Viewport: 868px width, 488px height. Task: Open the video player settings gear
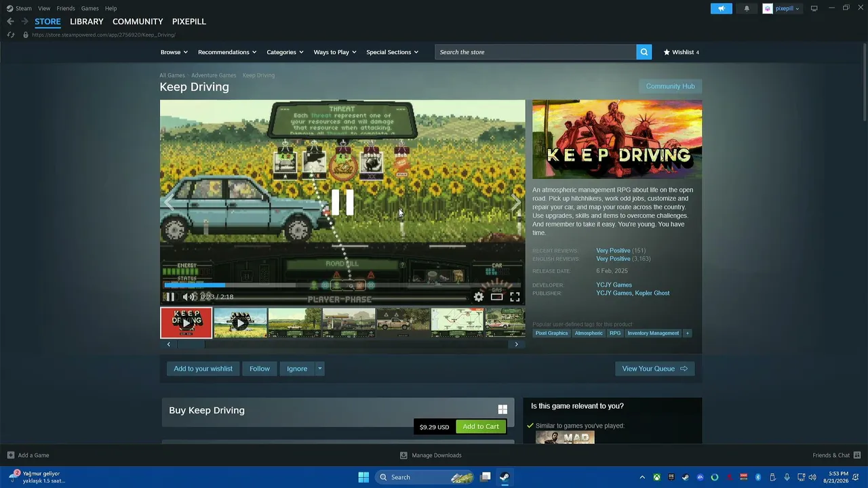click(479, 297)
